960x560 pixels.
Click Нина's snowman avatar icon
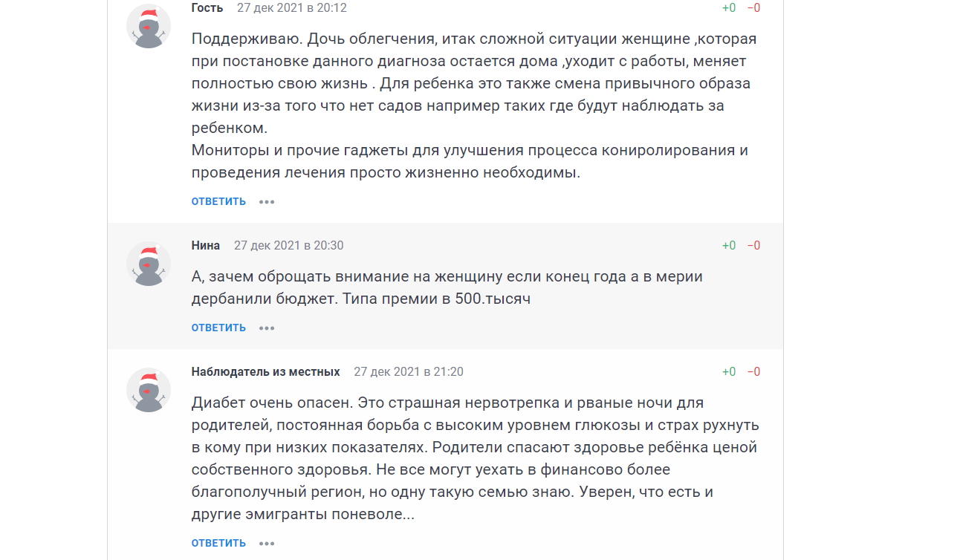pos(149,264)
